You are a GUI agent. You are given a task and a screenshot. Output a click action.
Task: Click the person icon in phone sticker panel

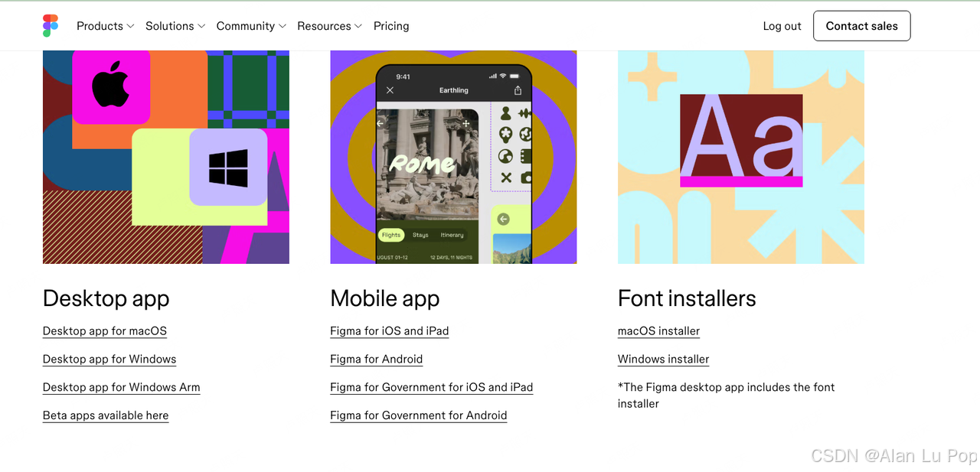505,114
